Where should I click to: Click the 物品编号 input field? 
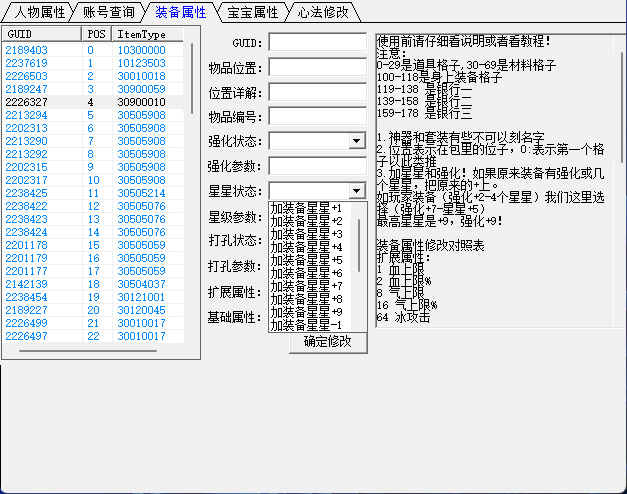318,117
